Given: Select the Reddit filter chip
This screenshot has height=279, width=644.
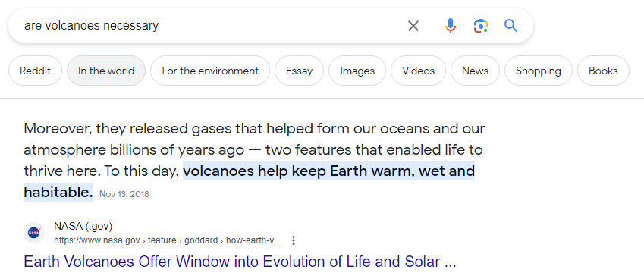Looking at the screenshot, I should (x=36, y=71).
